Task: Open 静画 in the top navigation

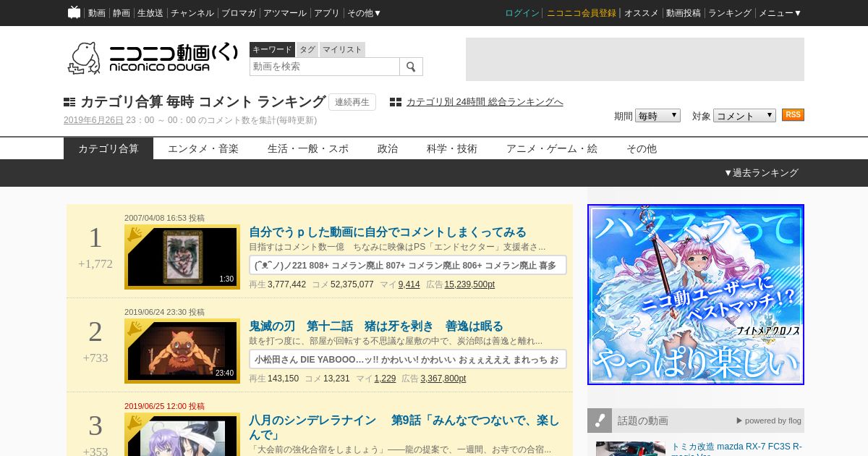Action: 122,13
